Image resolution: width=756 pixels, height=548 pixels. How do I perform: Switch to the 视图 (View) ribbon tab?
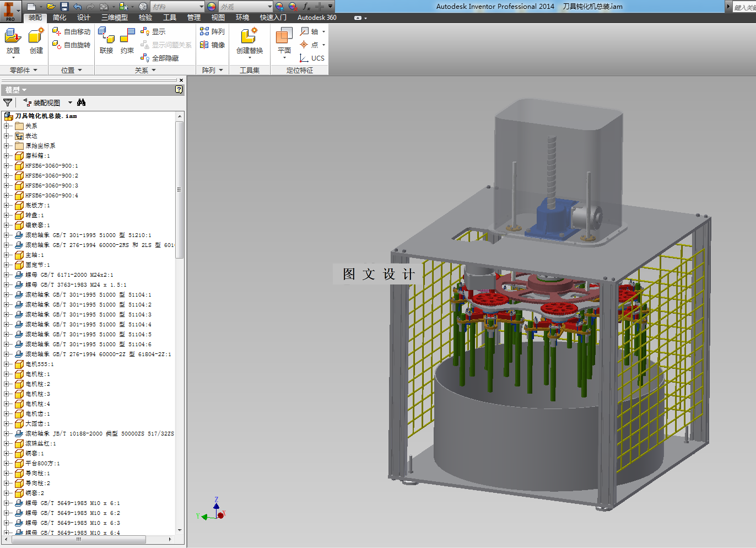[x=218, y=18]
